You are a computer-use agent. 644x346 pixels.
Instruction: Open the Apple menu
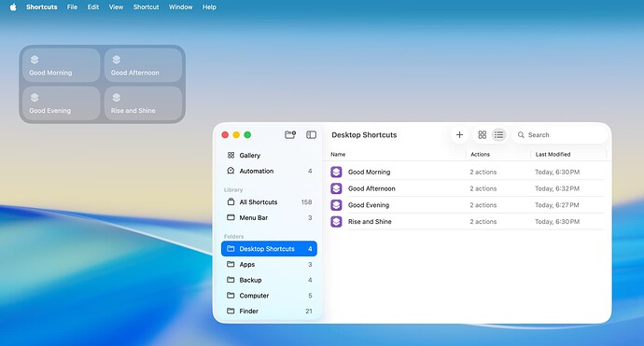[13, 7]
